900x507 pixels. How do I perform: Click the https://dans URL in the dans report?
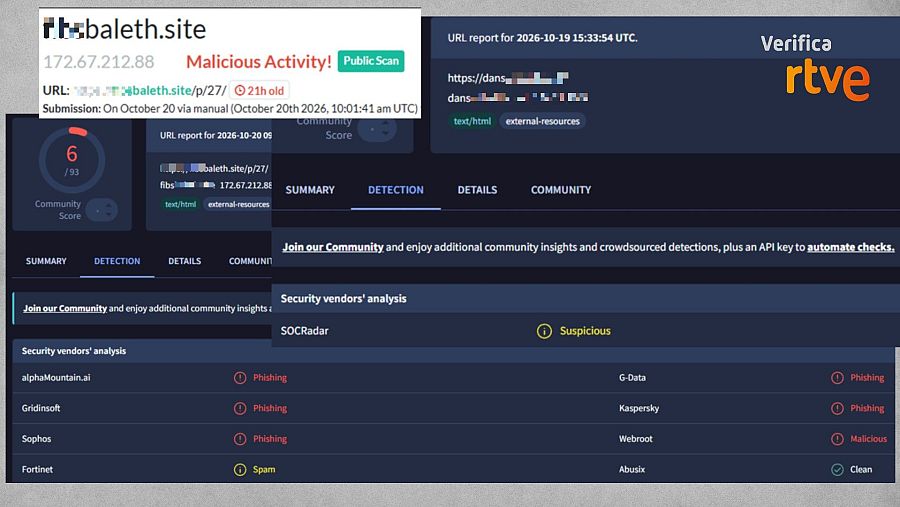coord(508,78)
